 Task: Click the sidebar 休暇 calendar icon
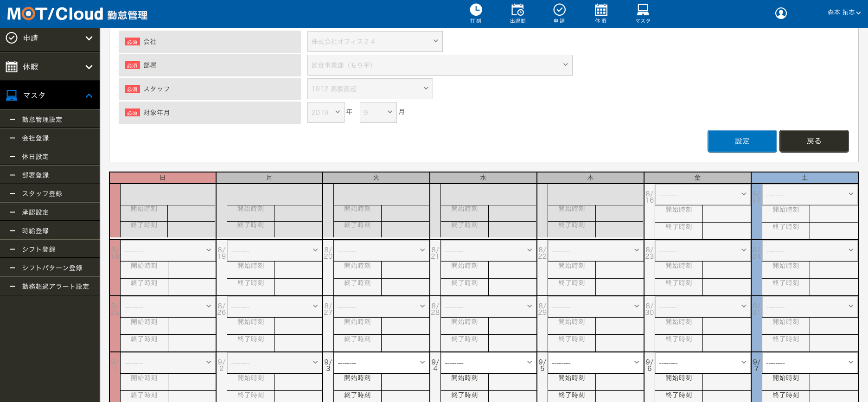[12, 67]
